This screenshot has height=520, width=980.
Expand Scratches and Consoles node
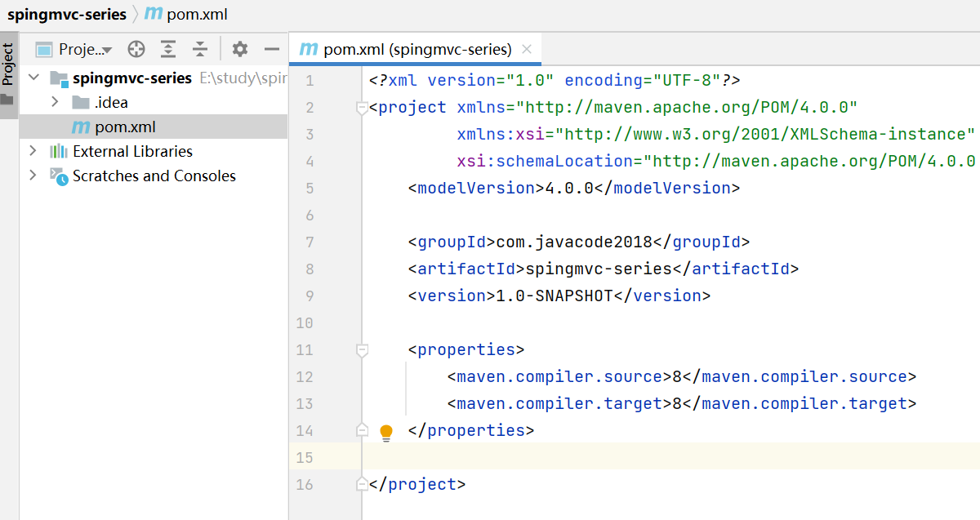(x=33, y=176)
